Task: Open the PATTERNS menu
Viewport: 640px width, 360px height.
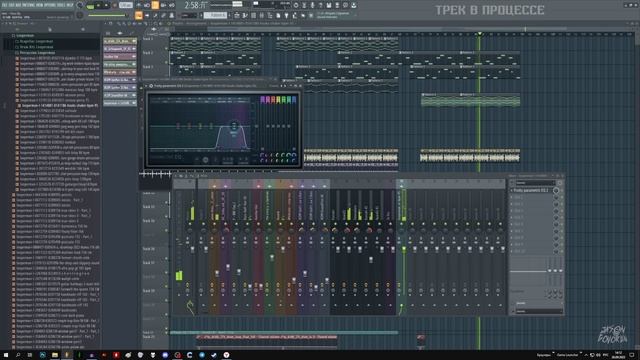Action: (27, 5)
